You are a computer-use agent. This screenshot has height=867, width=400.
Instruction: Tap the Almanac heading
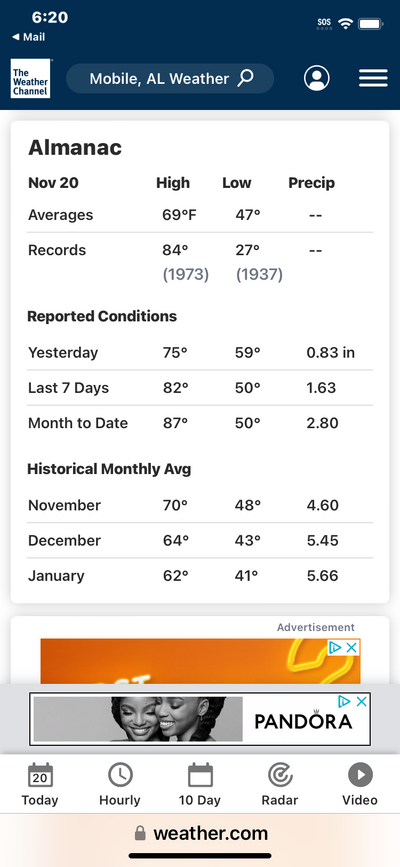[x=75, y=148]
